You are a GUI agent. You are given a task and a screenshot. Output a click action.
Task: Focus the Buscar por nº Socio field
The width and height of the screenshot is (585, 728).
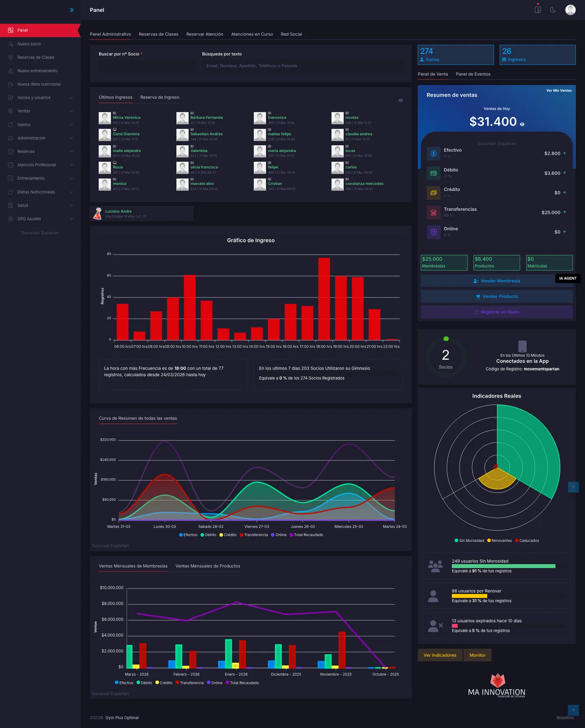coord(148,66)
